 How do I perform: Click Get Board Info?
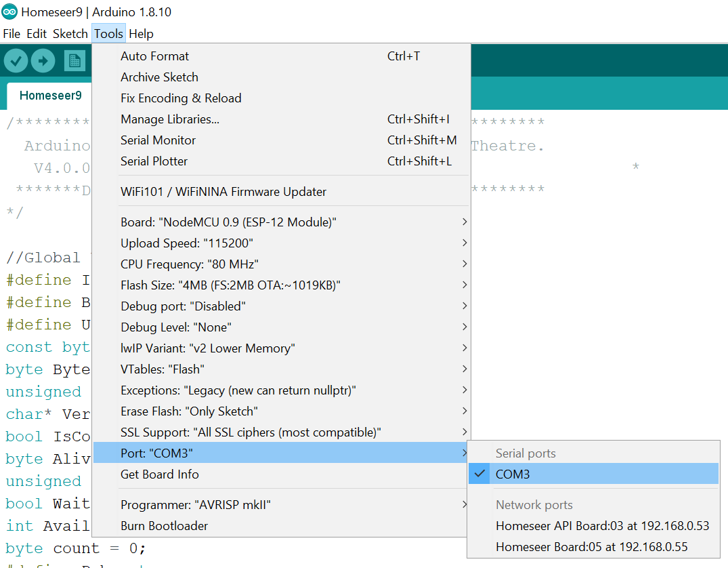pyautogui.click(x=159, y=474)
